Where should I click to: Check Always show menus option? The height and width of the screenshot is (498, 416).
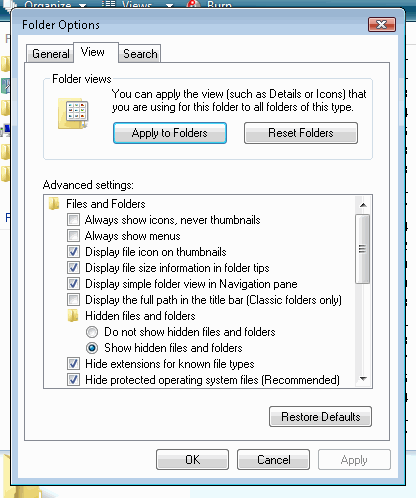[x=73, y=236]
